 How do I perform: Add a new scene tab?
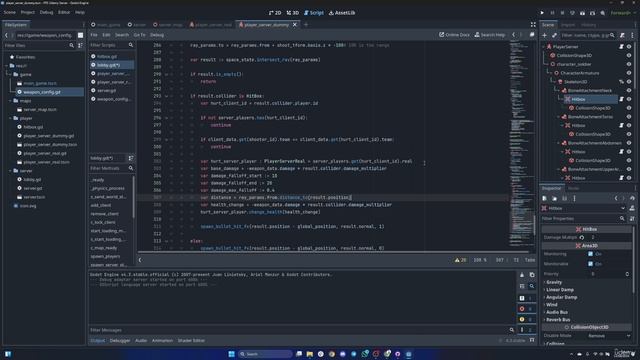click(x=306, y=24)
